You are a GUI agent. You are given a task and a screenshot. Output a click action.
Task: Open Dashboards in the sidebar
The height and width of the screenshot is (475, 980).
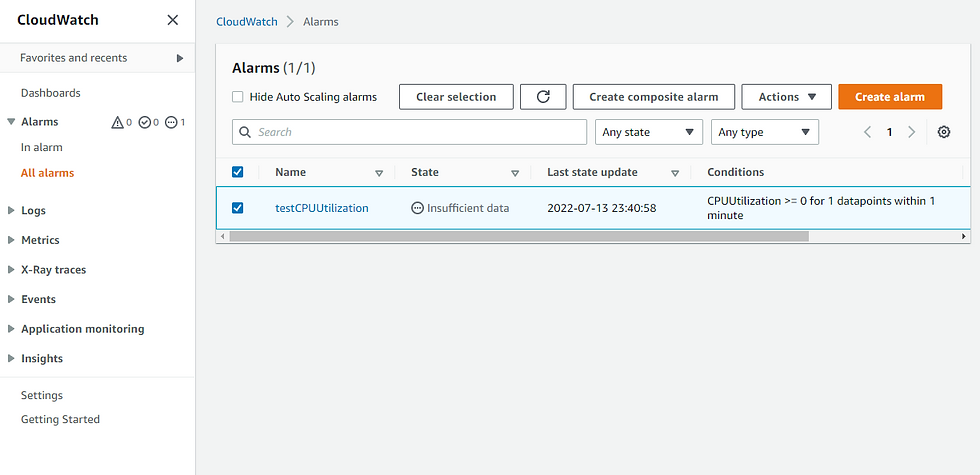pos(51,93)
